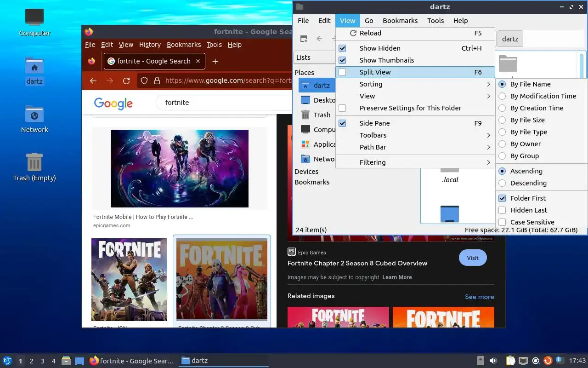Open the File menu in dartz window
The height and width of the screenshot is (368, 588).
pos(303,21)
